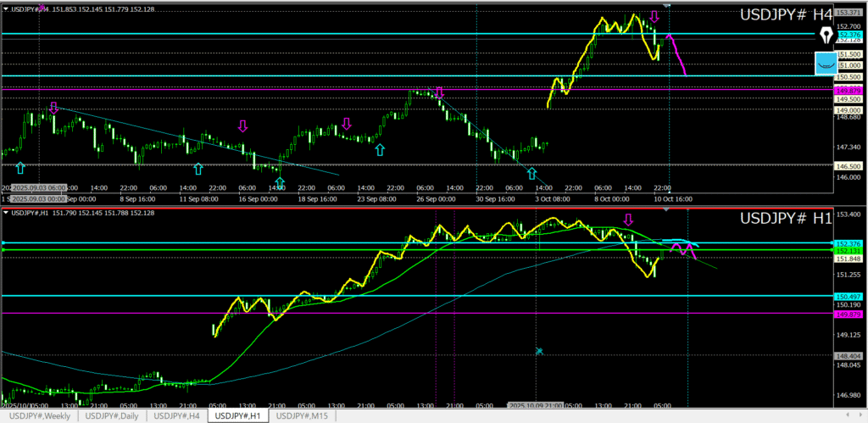Select magenta down arrow near H4 chart peak

coord(654,16)
